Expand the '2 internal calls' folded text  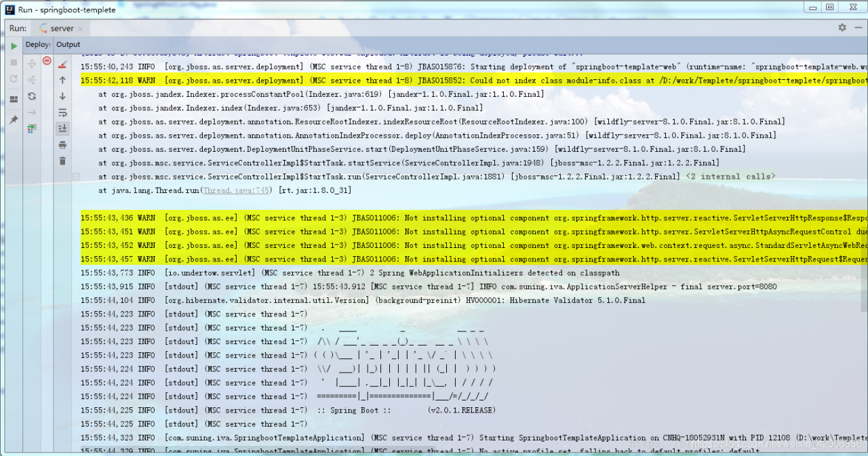point(730,176)
